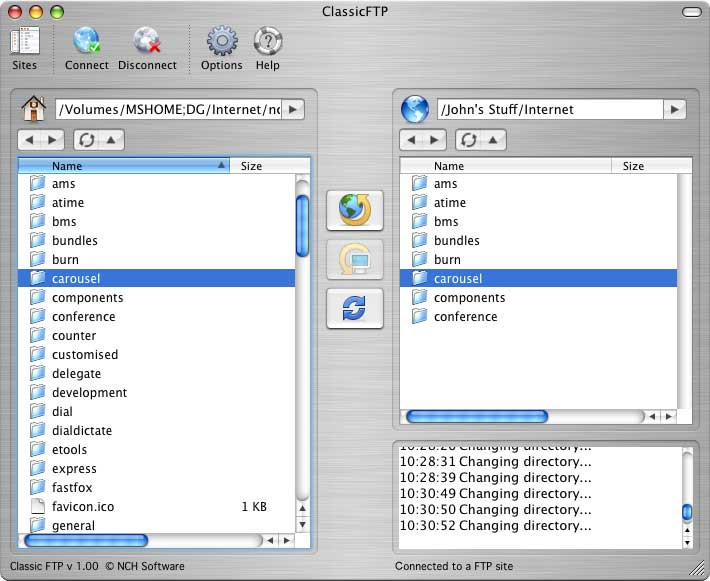Refresh the local file list
Image resolution: width=710 pixels, height=581 pixels.
tap(86, 140)
